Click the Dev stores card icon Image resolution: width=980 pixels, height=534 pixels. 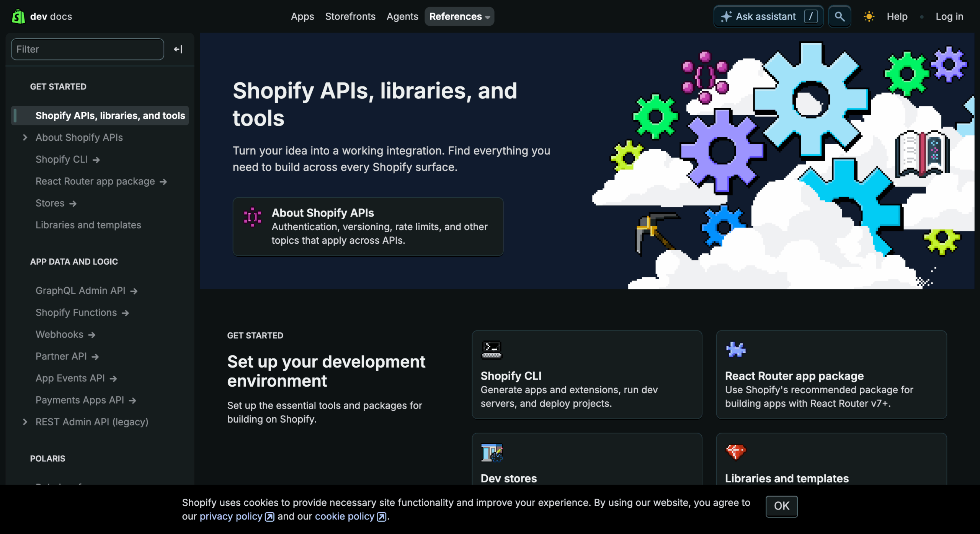(492, 453)
